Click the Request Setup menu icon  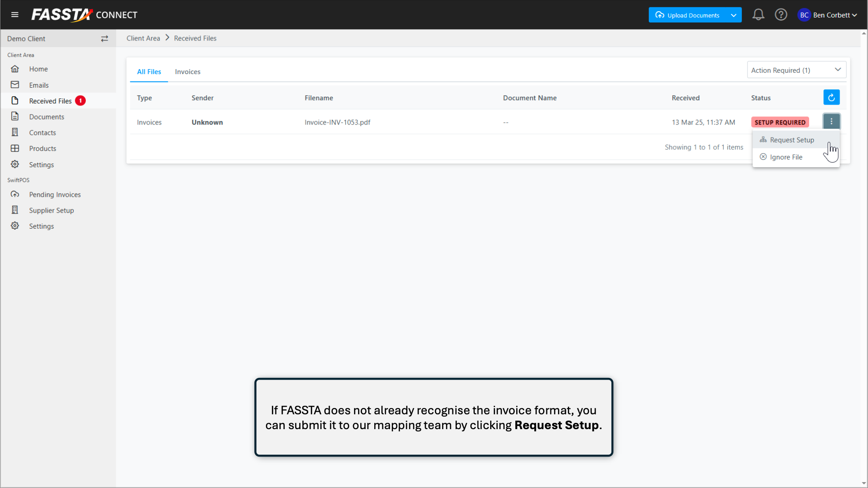[763, 140]
